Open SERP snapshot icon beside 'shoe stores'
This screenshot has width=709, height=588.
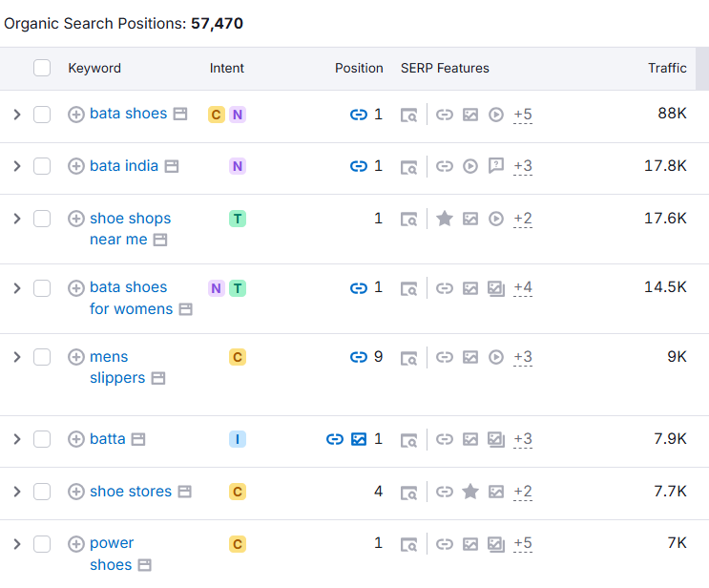184,492
